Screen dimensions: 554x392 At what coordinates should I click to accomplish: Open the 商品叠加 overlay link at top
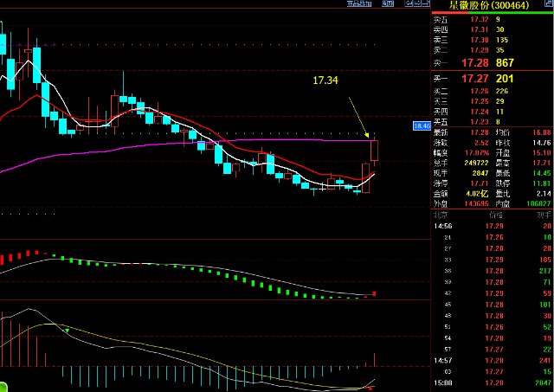coord(359,3)
